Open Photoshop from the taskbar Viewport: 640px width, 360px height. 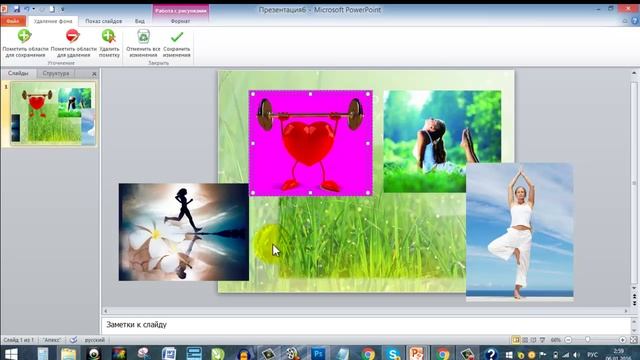tap(318, 353)
